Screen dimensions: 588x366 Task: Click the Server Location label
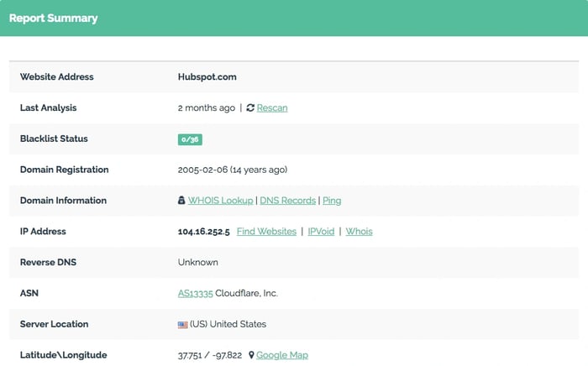(54, 324)
